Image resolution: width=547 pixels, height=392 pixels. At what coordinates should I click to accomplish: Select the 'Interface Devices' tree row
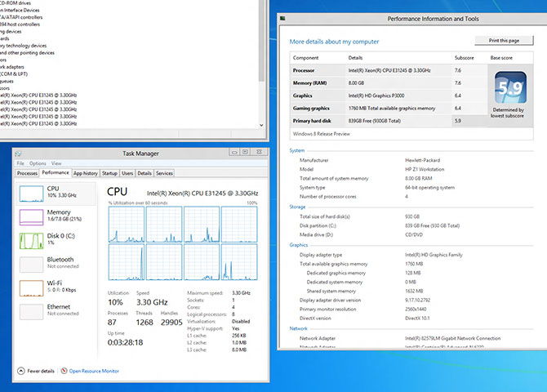pyautogui.click(x=20, y=10)
